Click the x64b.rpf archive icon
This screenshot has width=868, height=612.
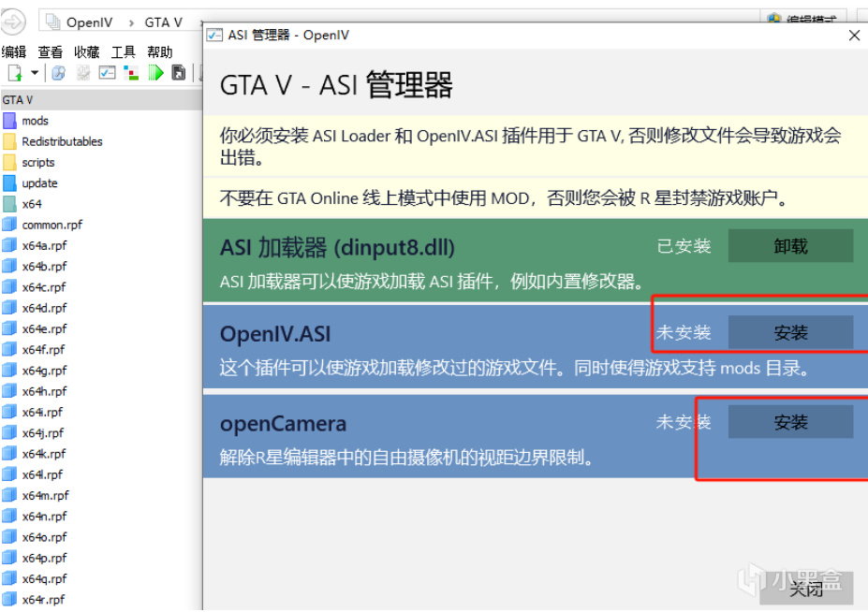click(x=9, y=266)
